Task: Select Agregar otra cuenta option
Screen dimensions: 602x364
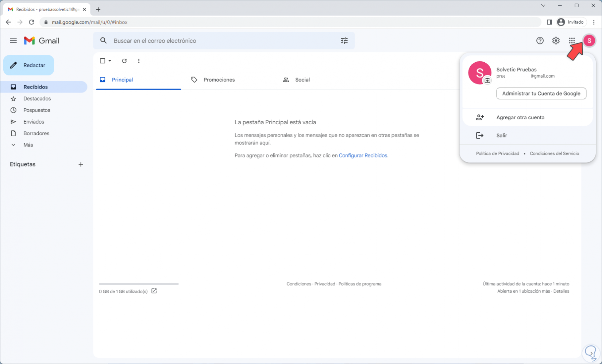Action: click(520, 117)
